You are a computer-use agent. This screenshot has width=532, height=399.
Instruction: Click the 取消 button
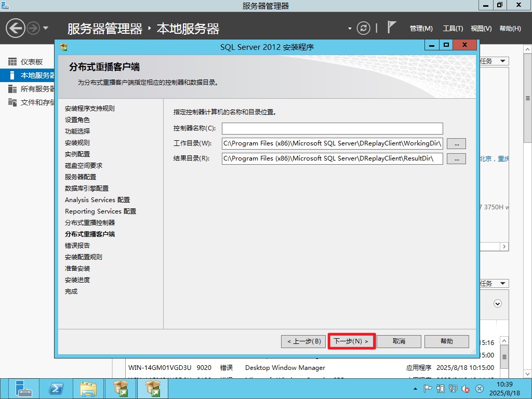[x=399, y=341]
